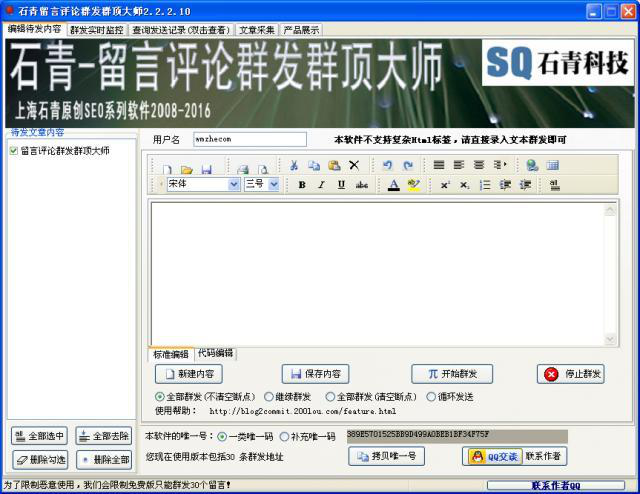
Task: Select the 循环发送 radio option
Action: 431,396
